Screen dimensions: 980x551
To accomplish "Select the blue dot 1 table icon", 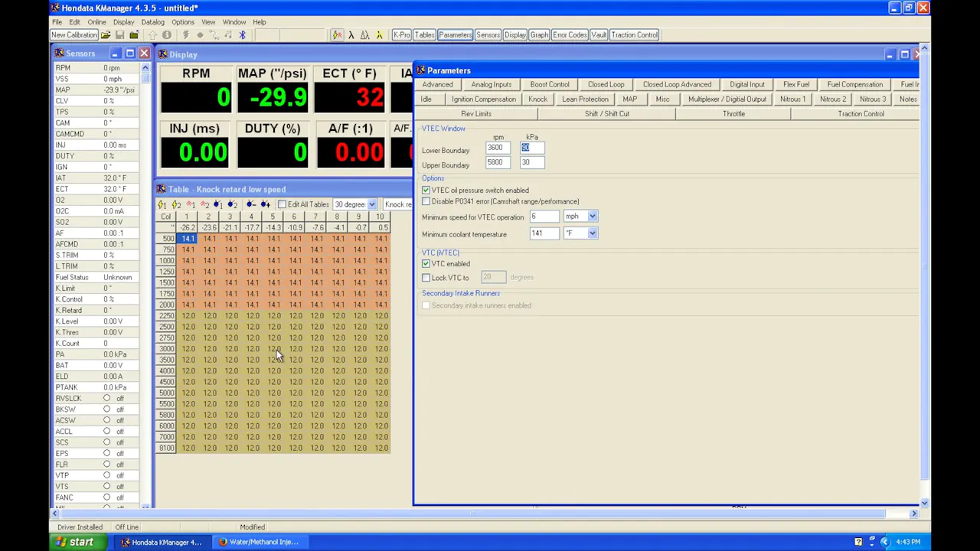I will [x=218, y=204].
